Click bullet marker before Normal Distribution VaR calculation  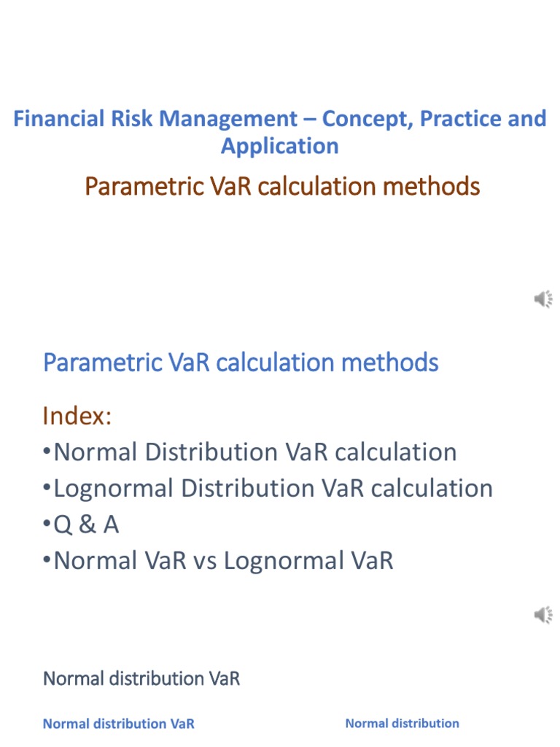pyautogui.click(x=47, y=451)
